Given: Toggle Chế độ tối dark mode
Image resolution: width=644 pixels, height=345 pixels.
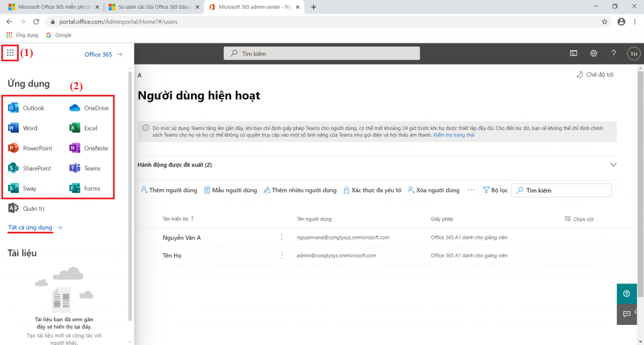Looking at the screenshot, I should point(595,75).
